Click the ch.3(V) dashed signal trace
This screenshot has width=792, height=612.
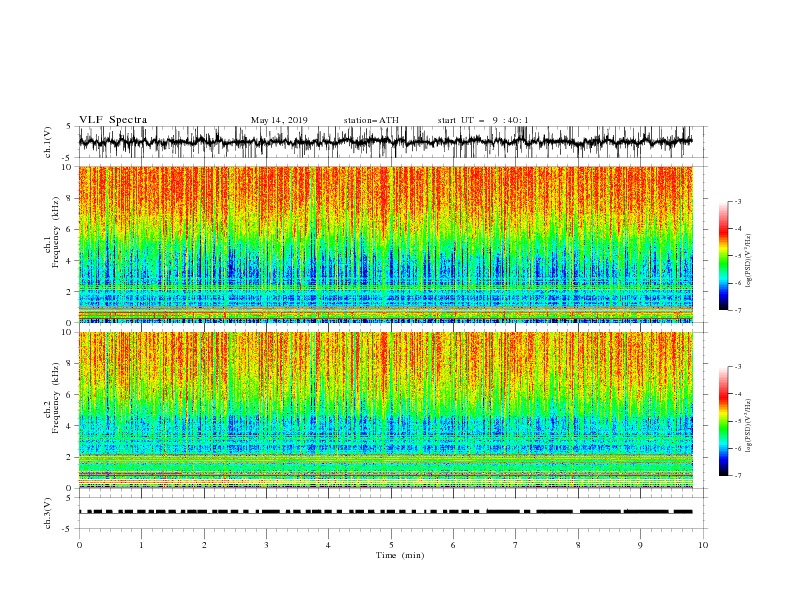pyautogui.click(x=386, y=512)
